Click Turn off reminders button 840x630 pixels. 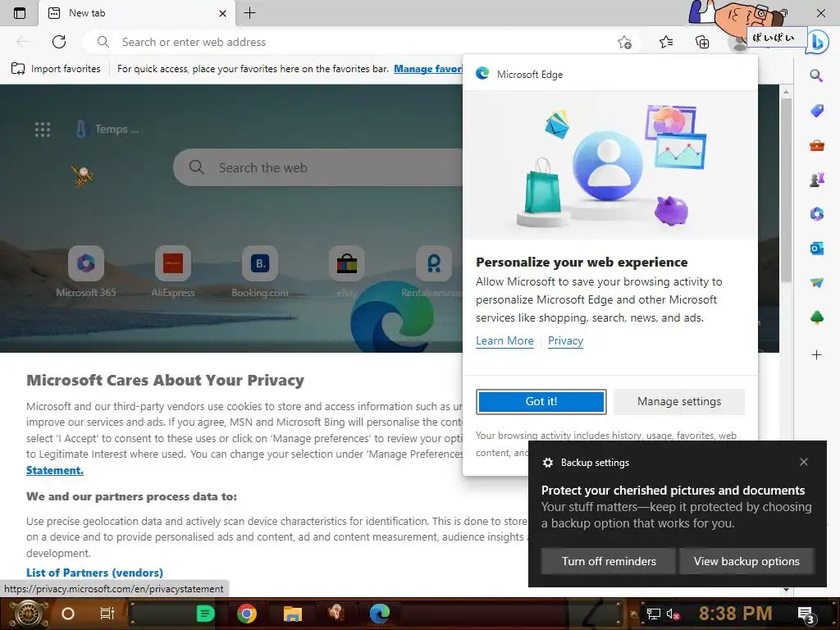tap(609, 561)
